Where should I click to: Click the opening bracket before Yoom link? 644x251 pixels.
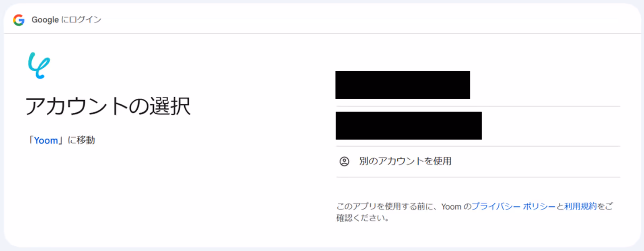(31, 140)
